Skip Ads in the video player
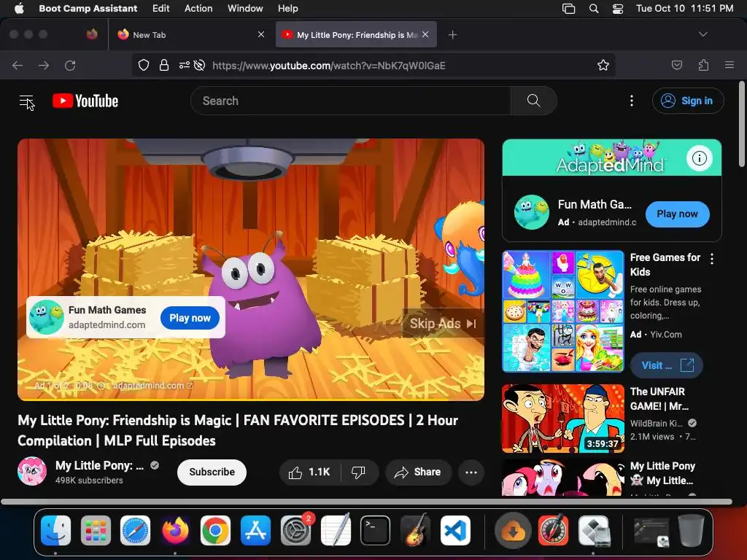Screen dimensions: 747x560 (x=443, y=324)
